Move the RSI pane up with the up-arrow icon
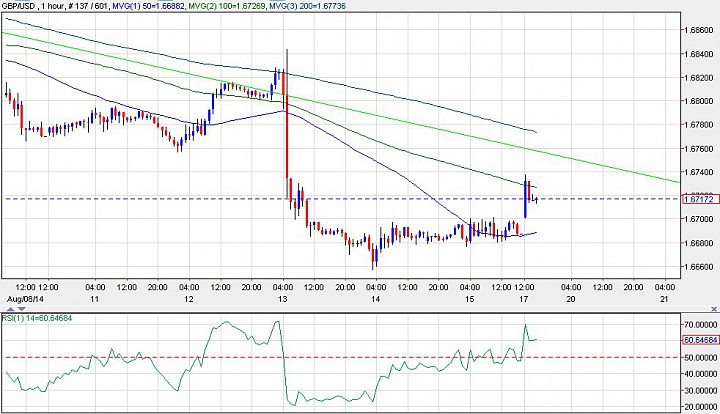 11,309
